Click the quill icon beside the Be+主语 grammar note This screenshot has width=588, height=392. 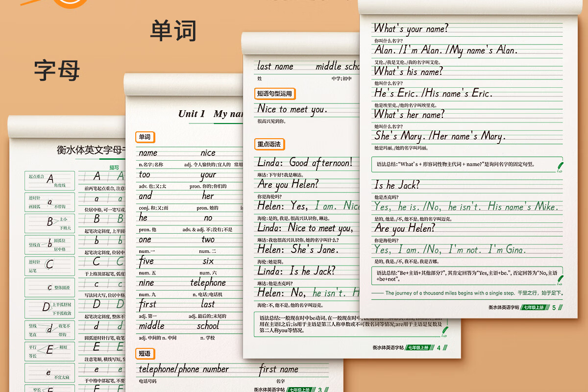pos(560,280)
